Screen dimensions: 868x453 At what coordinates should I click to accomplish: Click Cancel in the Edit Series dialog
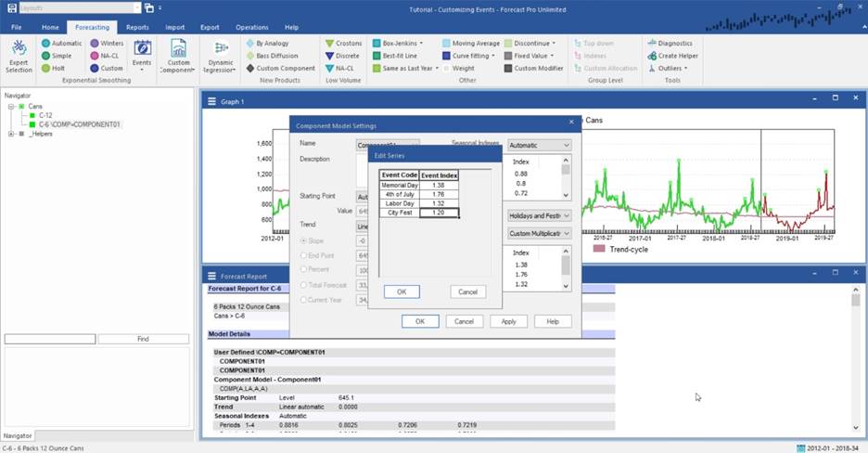(x=467, y=291)
